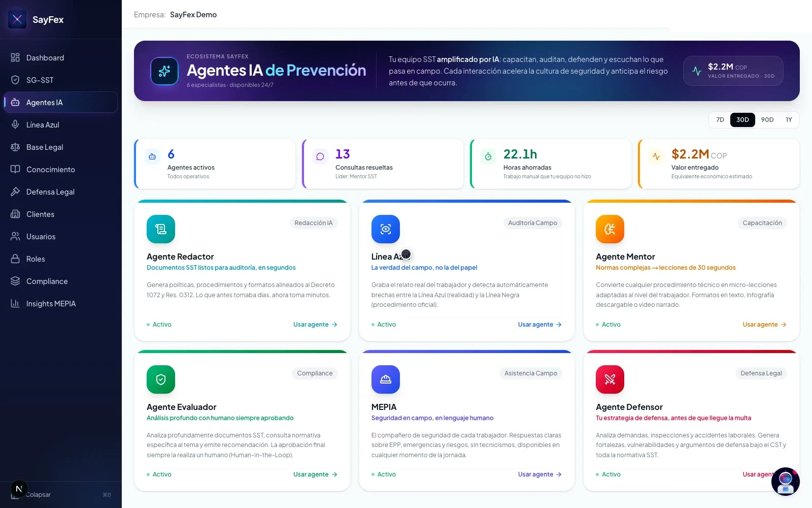Open the Conocimiento sidebar item
The image size is (812, 508).
[61, 170]
